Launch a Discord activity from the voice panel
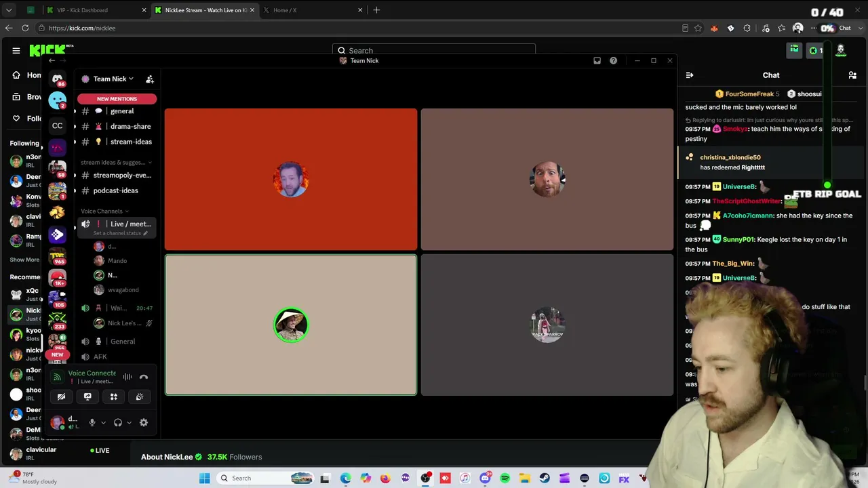Screen dimensions: 868x488 point(114,396)
